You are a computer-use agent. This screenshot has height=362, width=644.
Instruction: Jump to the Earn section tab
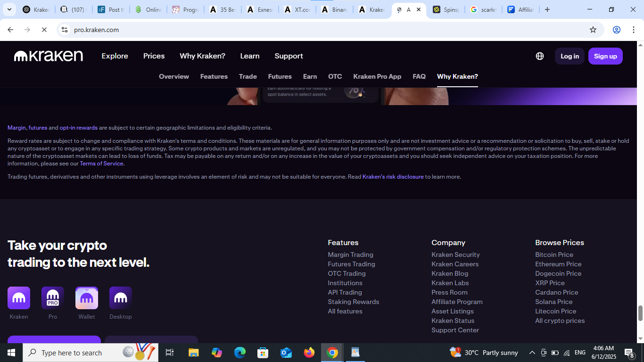310,76
